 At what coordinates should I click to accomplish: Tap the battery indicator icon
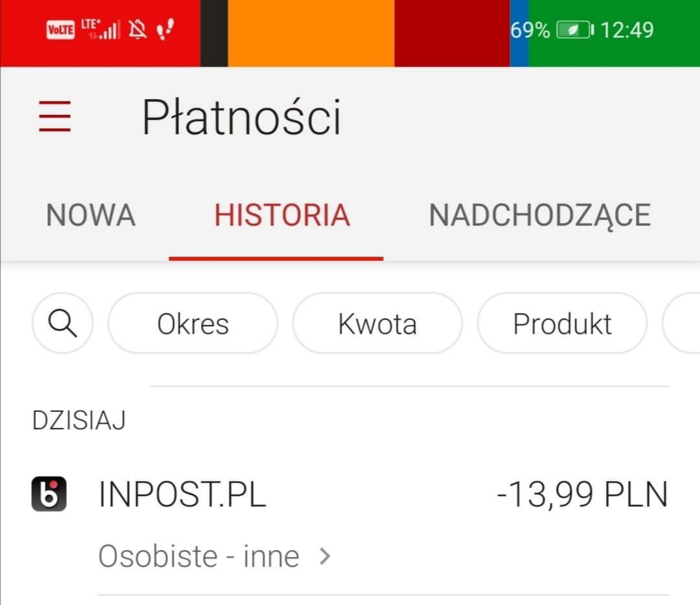point(575,30)
